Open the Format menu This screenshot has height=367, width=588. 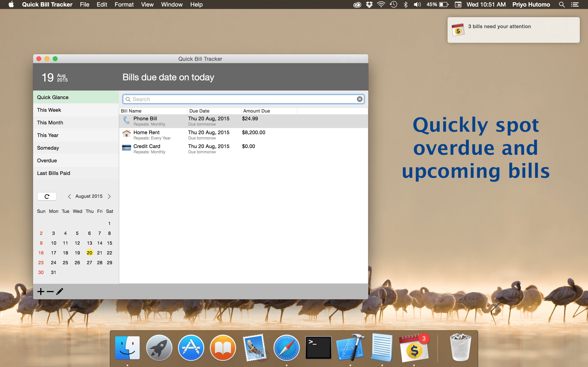124,4
